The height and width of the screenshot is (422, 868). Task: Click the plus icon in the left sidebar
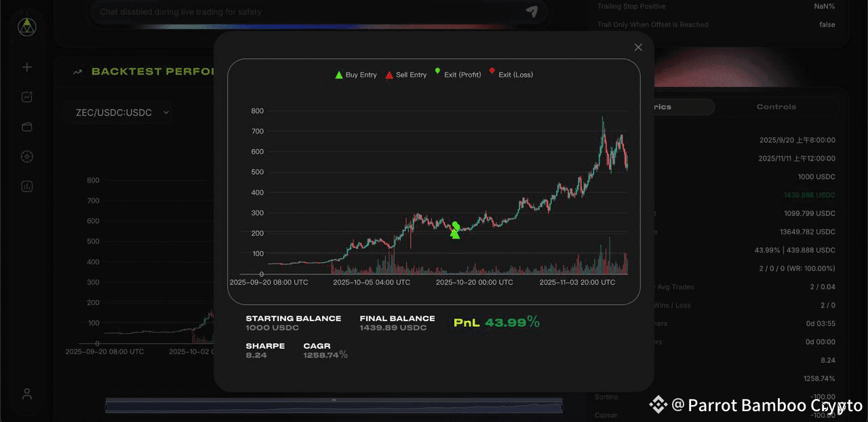pyautogui.click(x=26, y=67)
